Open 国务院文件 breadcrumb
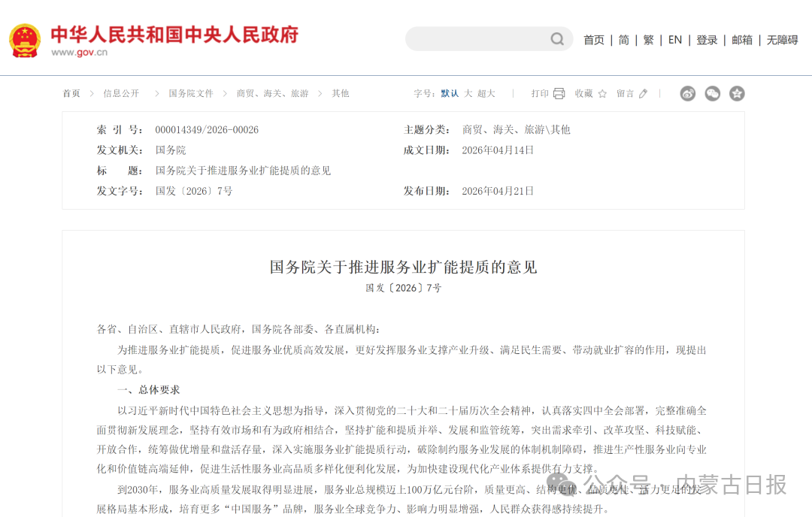The width and height of the screenshot is (812, 517). (190, 94)
